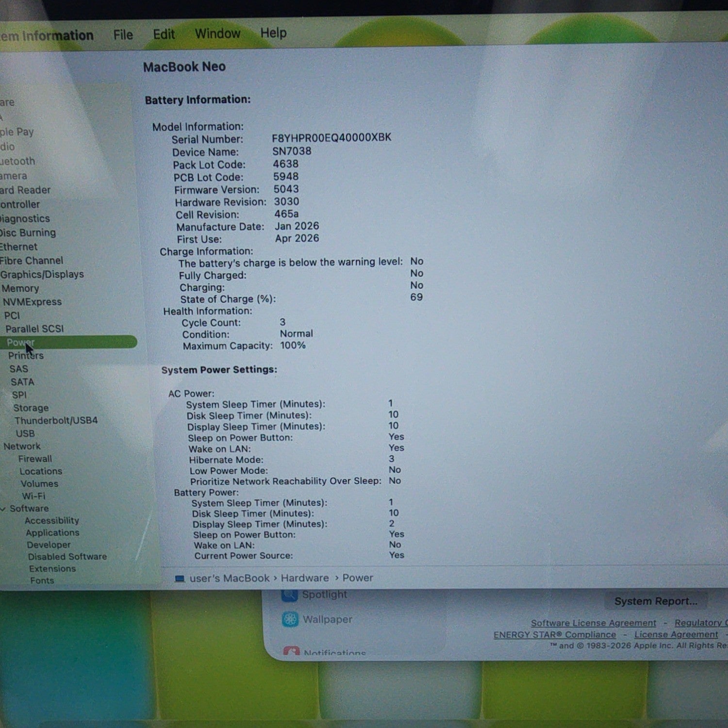Open the Software License Agreement link
The height and width of the screenshot is (728, 728).
pyautogui.click(x=593, y=623)
